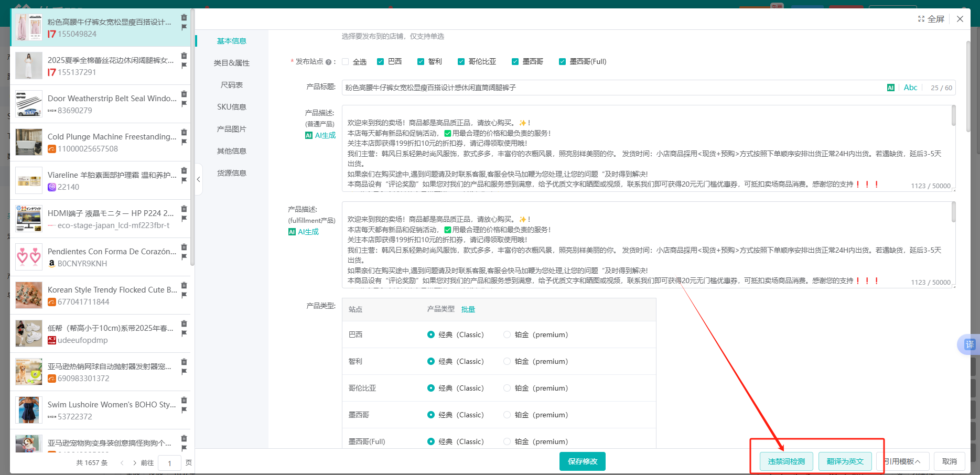Image resolution: width=980 pixels, height=475 pixels.
Task: Flag the Cold Plunge Machine listing
Action: pyautogui.click(x=184, y=142)
